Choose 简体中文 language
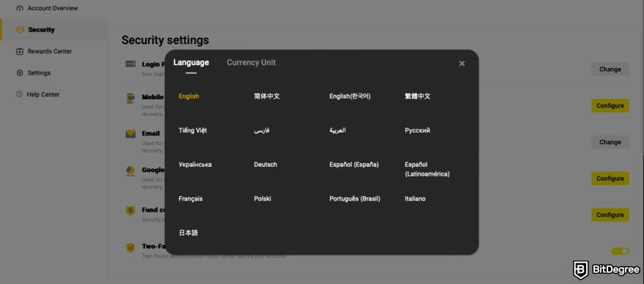 266,96
